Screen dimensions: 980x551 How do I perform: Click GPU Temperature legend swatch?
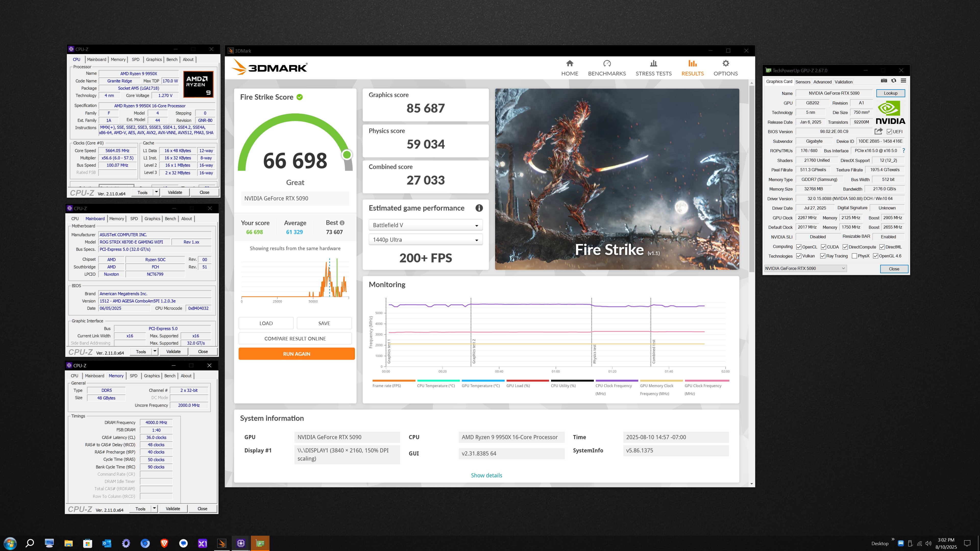(x=483, y=381)
